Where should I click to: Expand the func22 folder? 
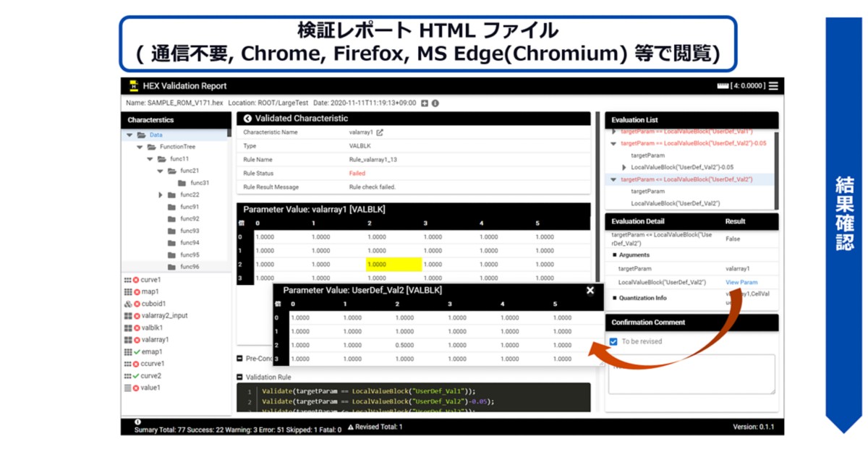pyautogui.click(x=160, y=195)
